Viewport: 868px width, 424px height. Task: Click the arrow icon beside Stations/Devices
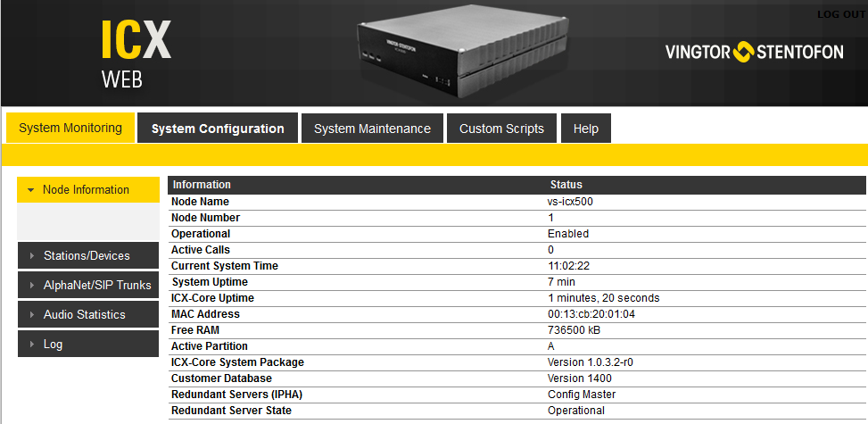[32, 256]
